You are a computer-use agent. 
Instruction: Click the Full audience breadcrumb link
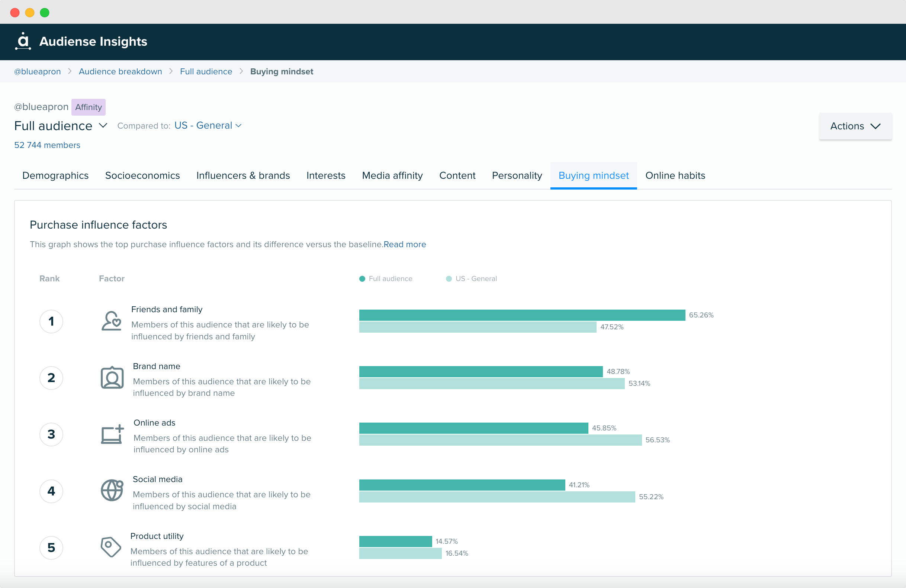(x=206, y=71)
